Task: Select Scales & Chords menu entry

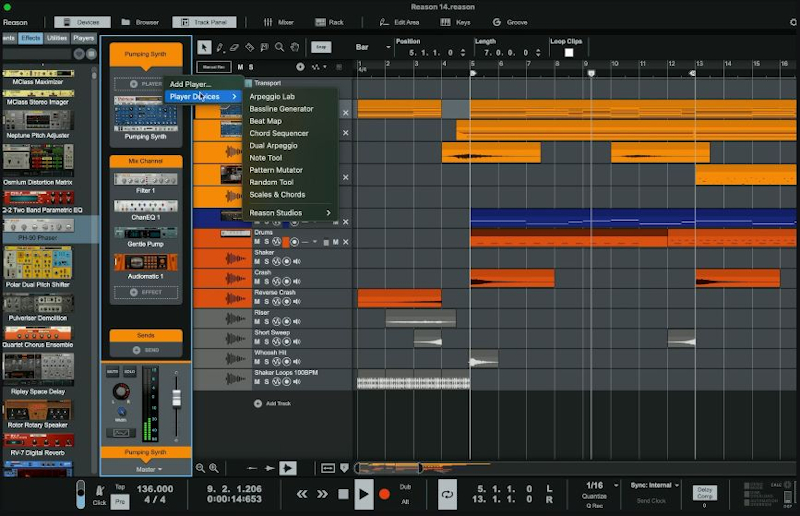Action: tap(277, 194)
